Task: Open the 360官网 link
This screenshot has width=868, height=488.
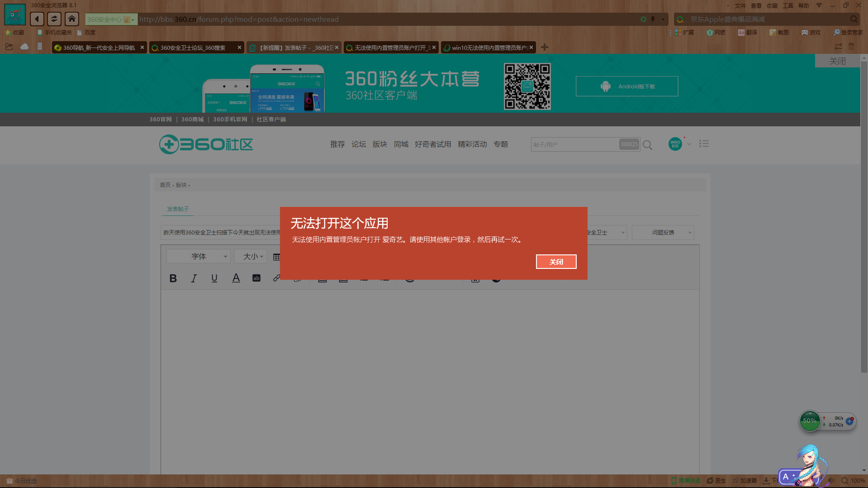Action: pyautogui.click(x=161, y=120)
